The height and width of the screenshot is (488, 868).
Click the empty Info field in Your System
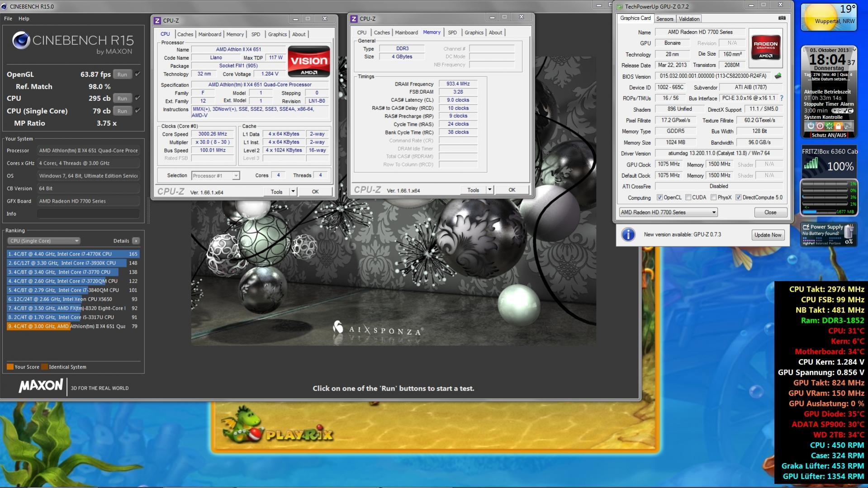[88, 213]
